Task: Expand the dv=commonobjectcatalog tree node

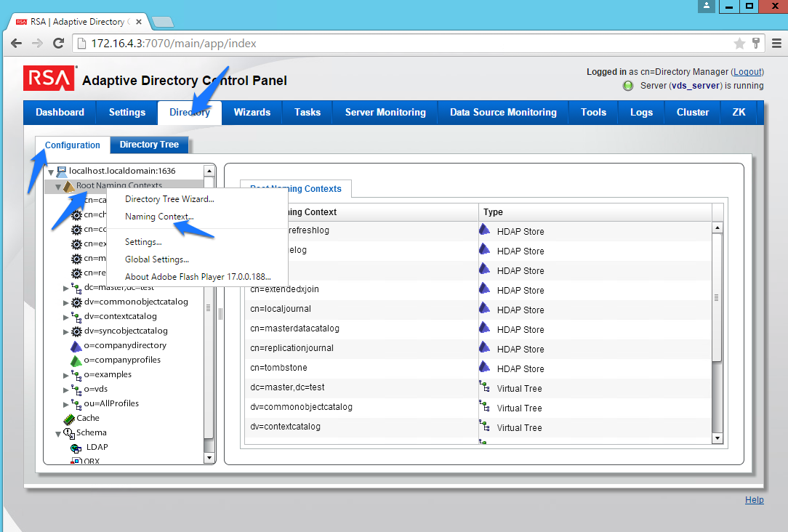Action: pyautogui.click(x=66, y=303)
